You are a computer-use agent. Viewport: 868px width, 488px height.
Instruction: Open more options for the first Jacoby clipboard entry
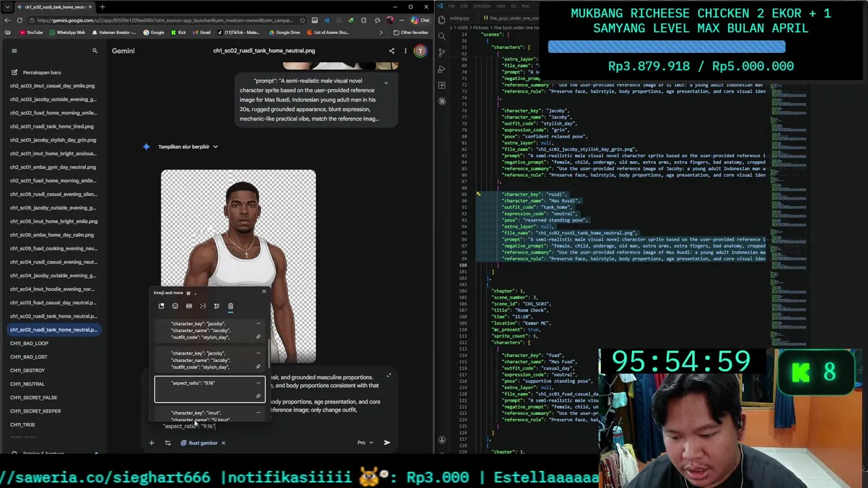click(258, 324)
